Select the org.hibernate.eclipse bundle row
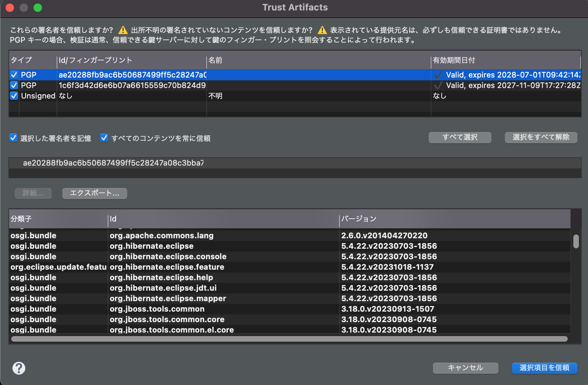Image resolution: width=588 pixels, height=385 pixels. coord(152,246)
